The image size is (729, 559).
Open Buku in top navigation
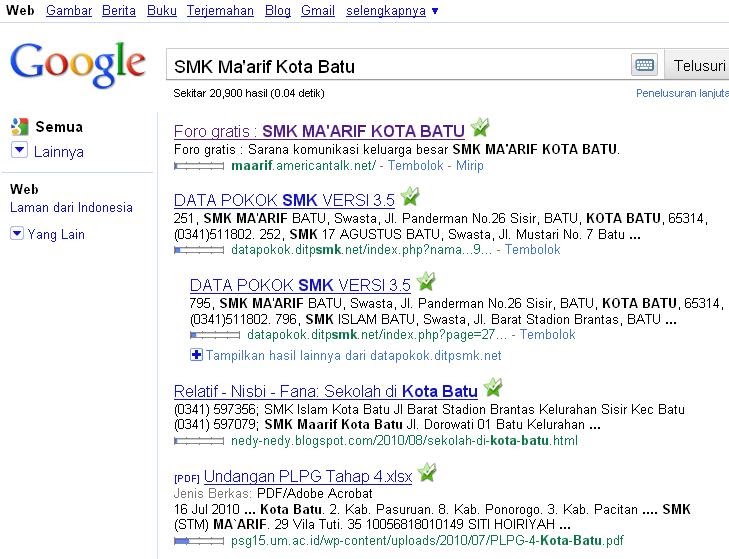pos(162,10)
